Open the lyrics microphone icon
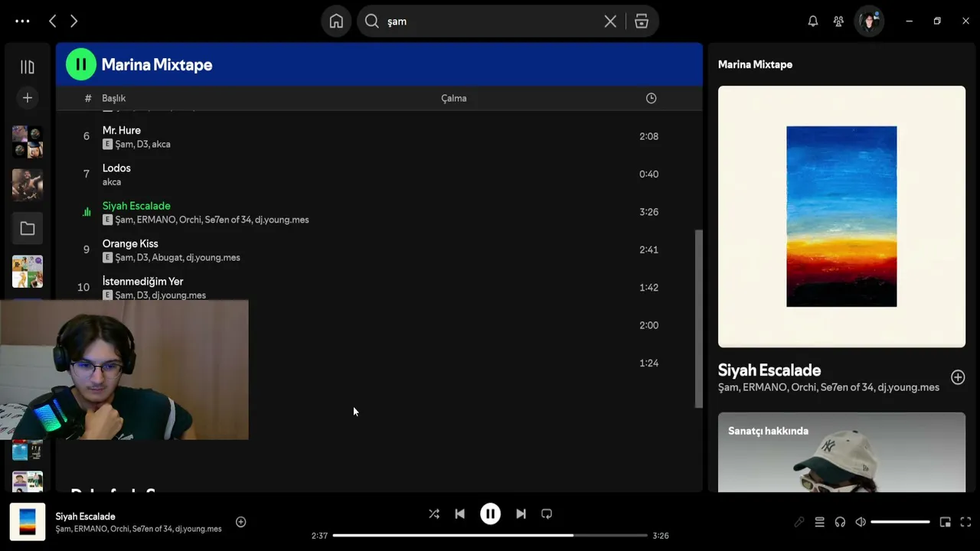Screen dimensions: 980x551 tap(799, 522)
